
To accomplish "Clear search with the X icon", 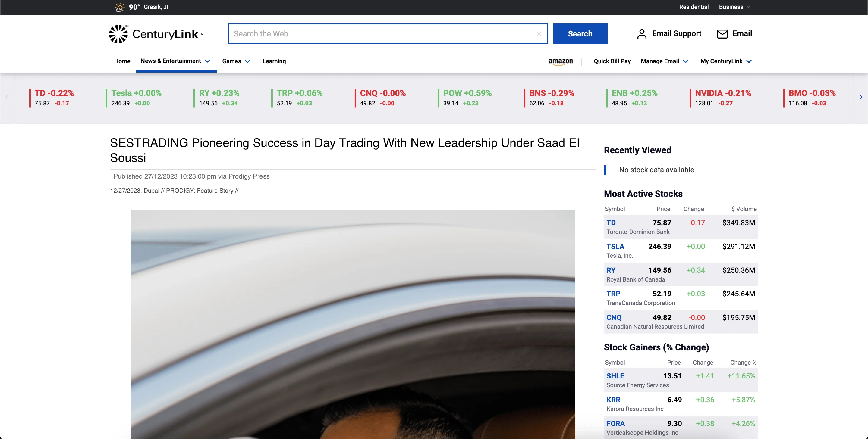I will click(539, 34).
